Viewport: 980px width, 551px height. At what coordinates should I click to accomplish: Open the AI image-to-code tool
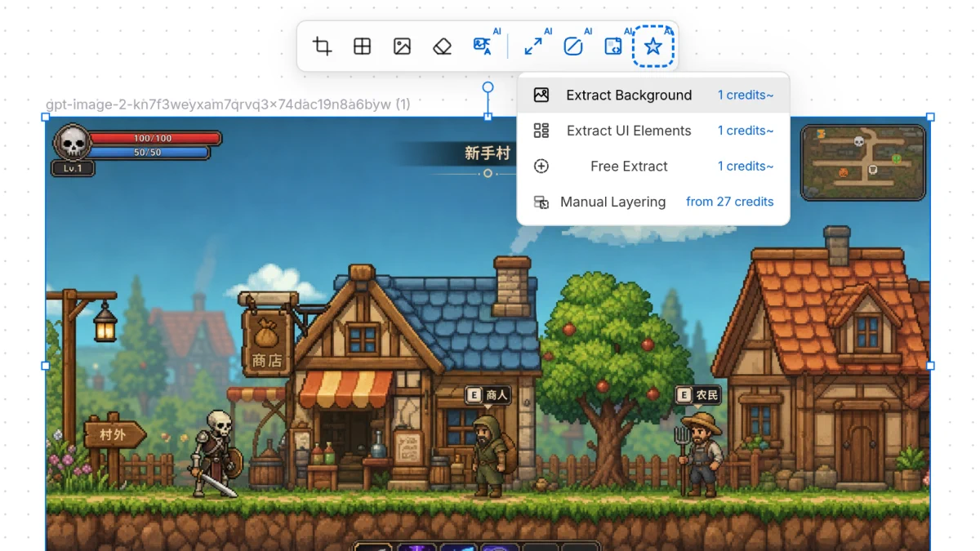pos(613,47)
